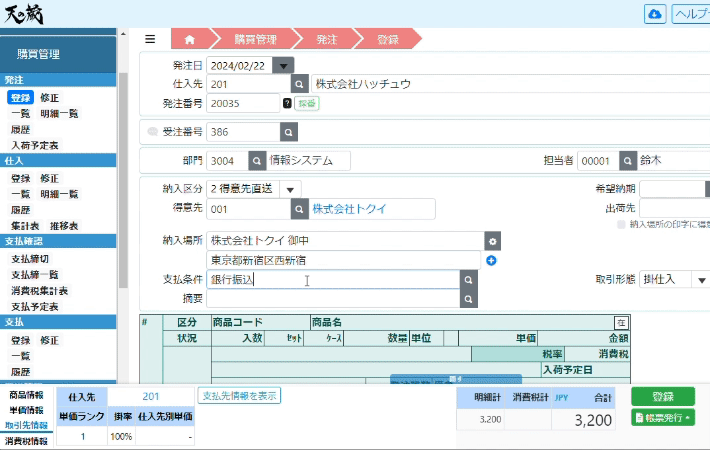Click the 発注 breadcrumb

pyautogui.click(x=326, y=39)
